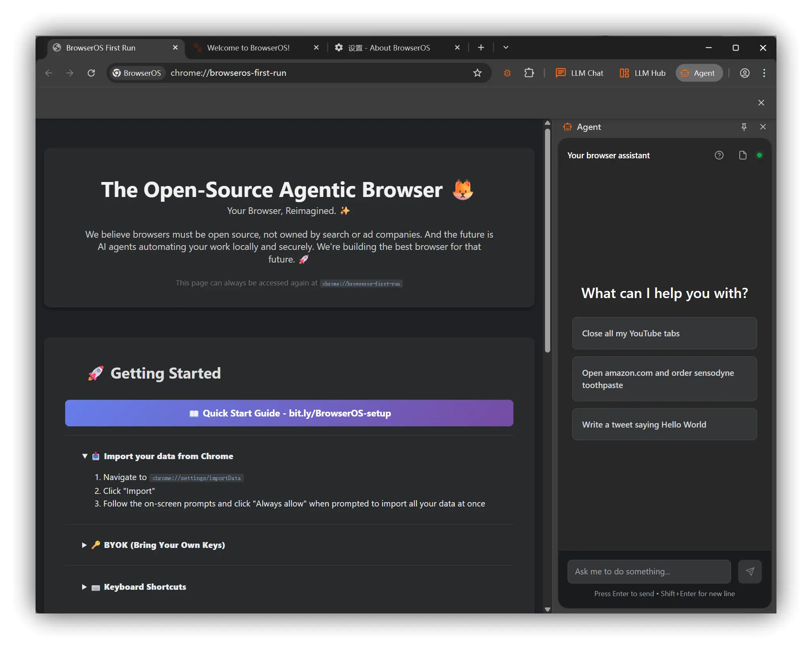Click the Getting Started heading
Screen dimensions: 812x649
pos(165,373)
